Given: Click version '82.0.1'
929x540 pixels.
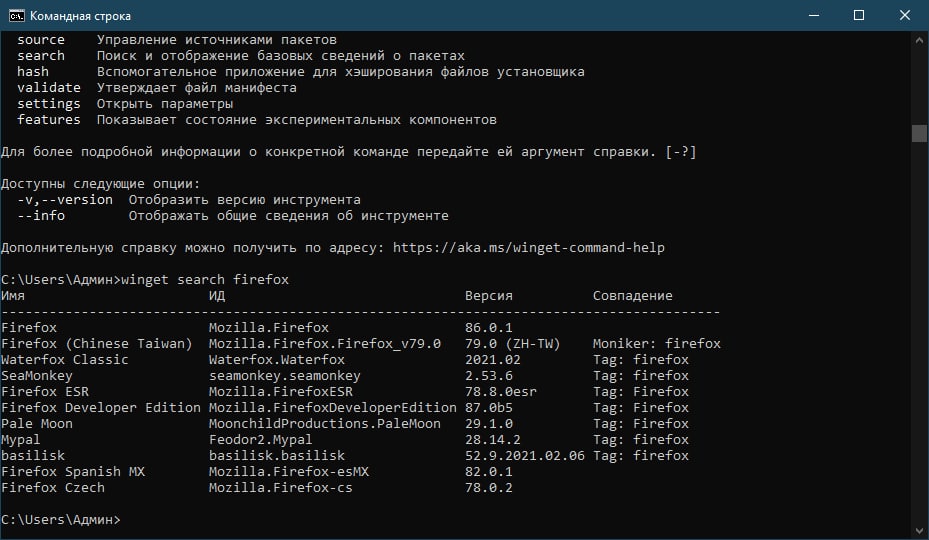Looking at the screenshot, I should tap(489, 472).
